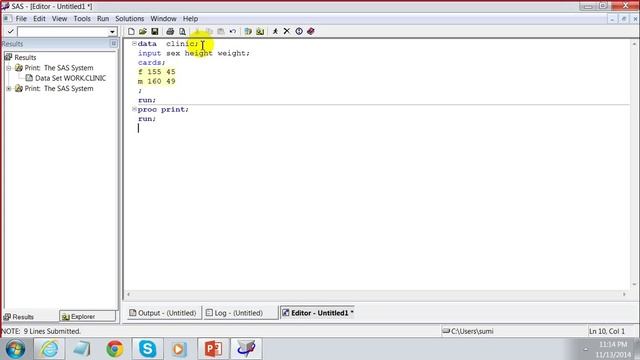Click the 'm 160 49' data line

[x=157, y=81]
